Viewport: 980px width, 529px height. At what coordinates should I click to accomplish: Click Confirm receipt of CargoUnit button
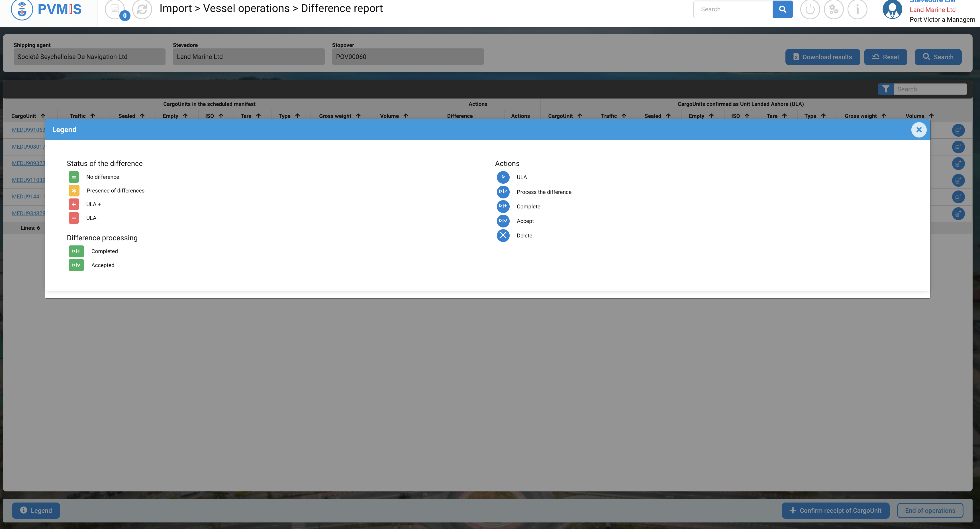(835, 510)
